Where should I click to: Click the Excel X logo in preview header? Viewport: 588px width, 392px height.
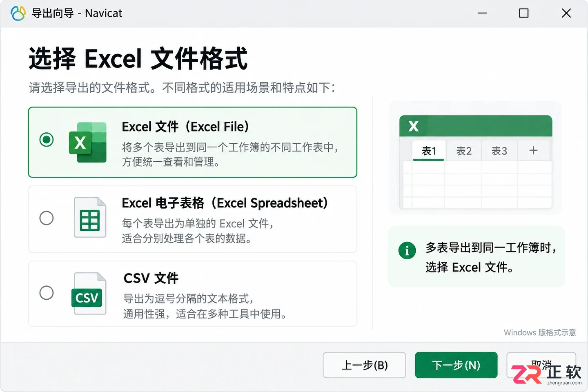pyautogui.click(x=414, y=126)
